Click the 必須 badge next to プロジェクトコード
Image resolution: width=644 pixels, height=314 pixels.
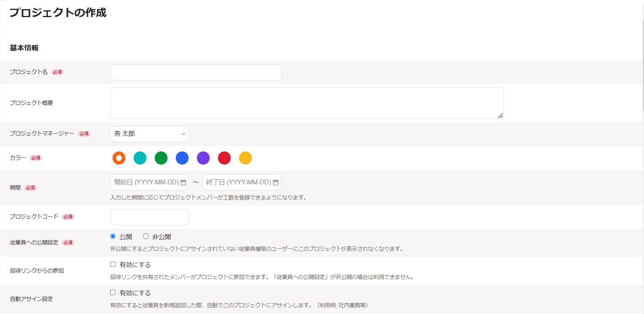pos(68,217)
